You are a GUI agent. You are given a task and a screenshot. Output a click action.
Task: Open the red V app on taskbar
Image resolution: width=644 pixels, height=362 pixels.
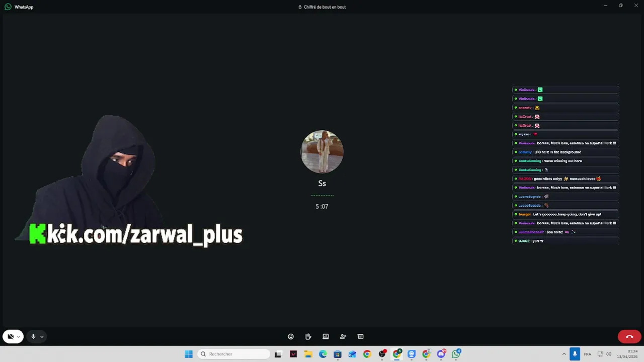[x=293, y=354]
